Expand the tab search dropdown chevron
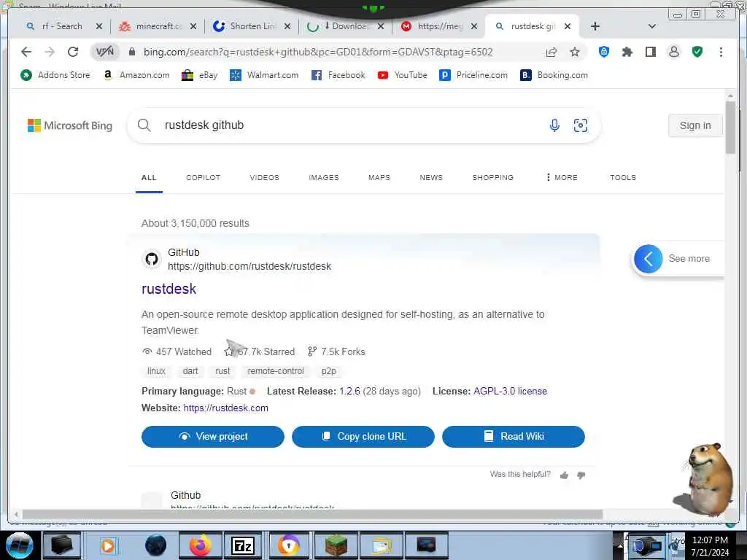The width and height of the screenshot is (747, 560). click(x=652, y=26)
